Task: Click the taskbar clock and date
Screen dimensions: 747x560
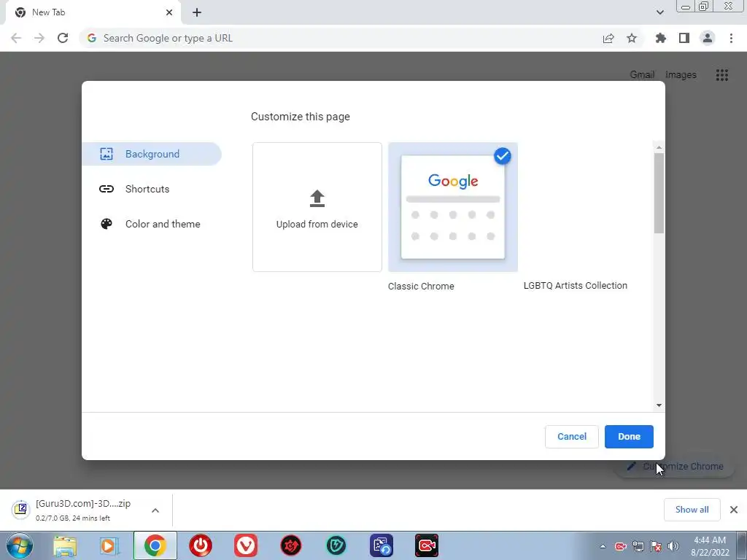Action: (710, 546)
